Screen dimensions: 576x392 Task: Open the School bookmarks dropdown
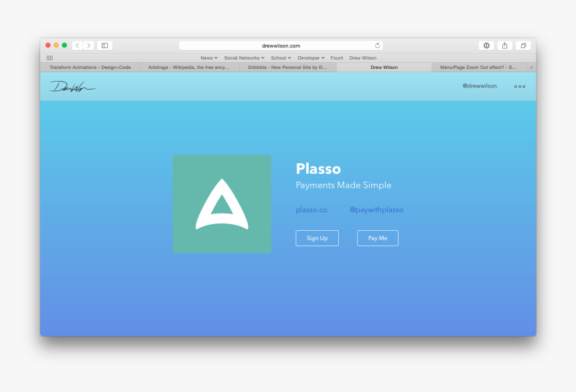(x=281, y=58)
